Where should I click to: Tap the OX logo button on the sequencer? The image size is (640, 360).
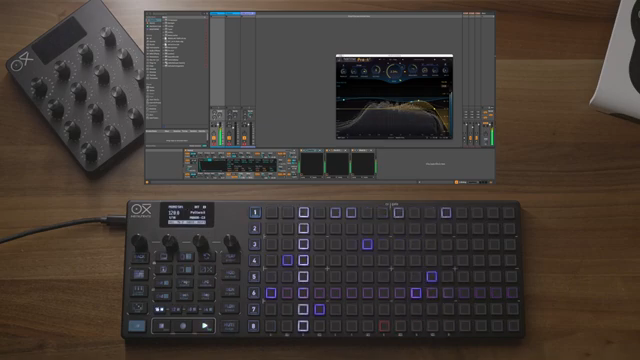(x=207, y=270)
